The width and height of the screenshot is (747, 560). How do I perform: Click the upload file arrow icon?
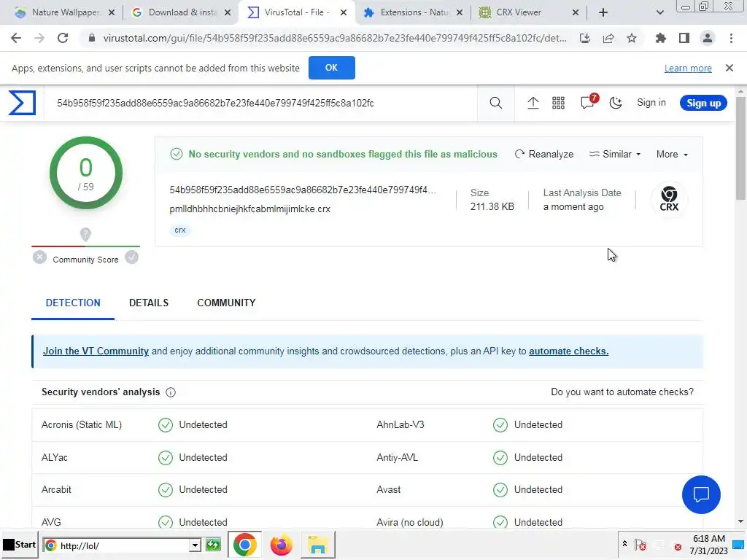coord(533,103)
